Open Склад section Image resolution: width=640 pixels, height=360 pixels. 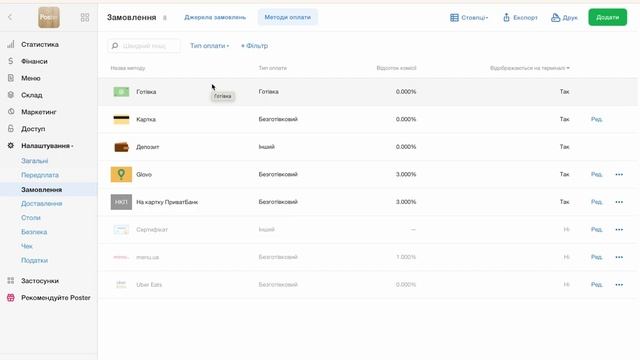(x=32, y=95)
